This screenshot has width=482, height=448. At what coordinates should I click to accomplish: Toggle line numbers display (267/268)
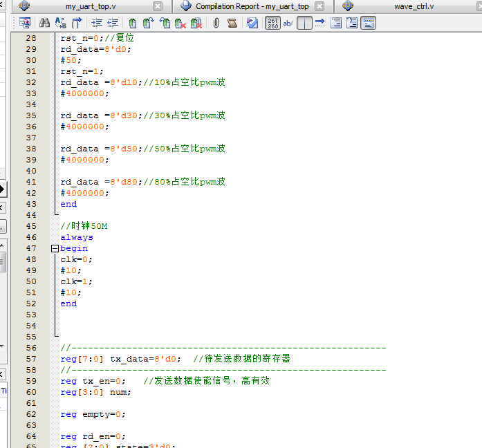click(272, 23)
